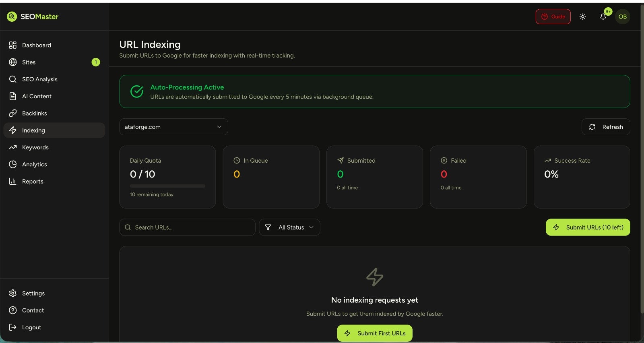Open Dashboard from the sidebar
This screenshot has width=644, height=343.
point(54,45)
